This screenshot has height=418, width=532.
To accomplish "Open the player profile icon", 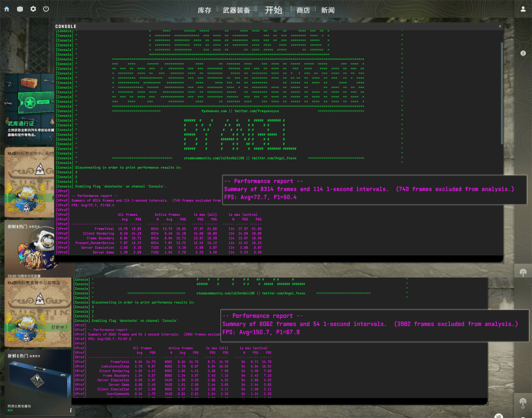I will 523,9.
